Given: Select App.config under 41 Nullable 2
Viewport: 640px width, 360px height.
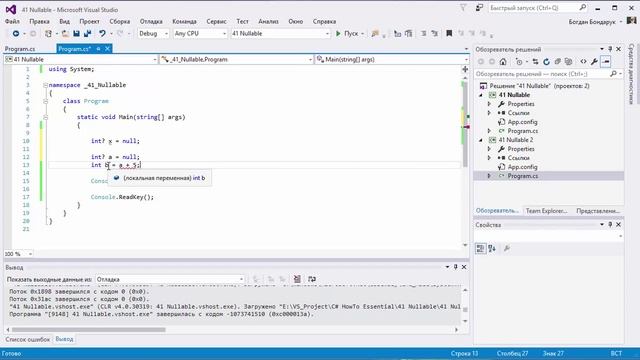Looking at the screenshot, I should [522, 167].
